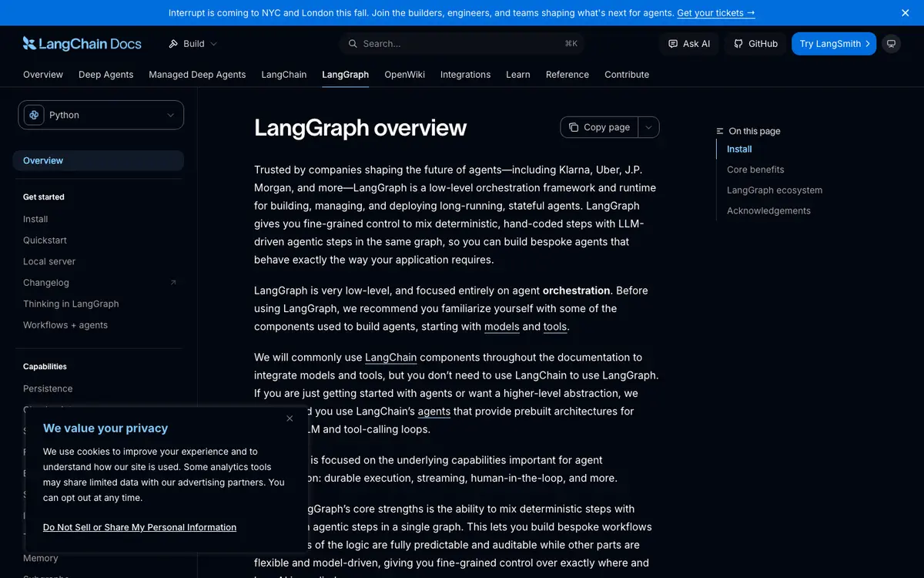Expand the Copy page options chevron
Screen dimensions: 924x578
649,127
